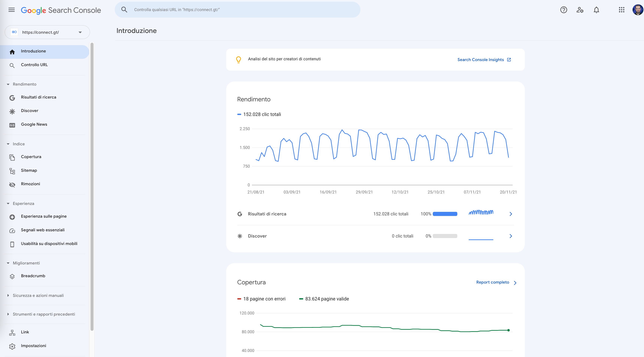644x357 pixels.
Task: Toggle the red 18 pagine con errori legend
Action: [261, 299]
